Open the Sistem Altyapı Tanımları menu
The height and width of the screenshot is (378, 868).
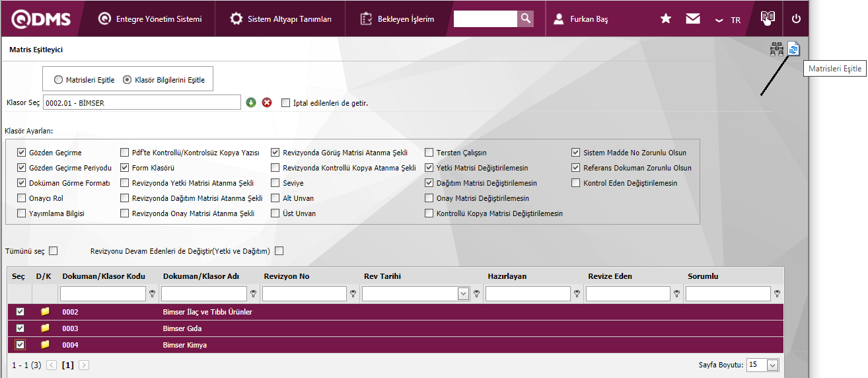(x=280, y=19)
